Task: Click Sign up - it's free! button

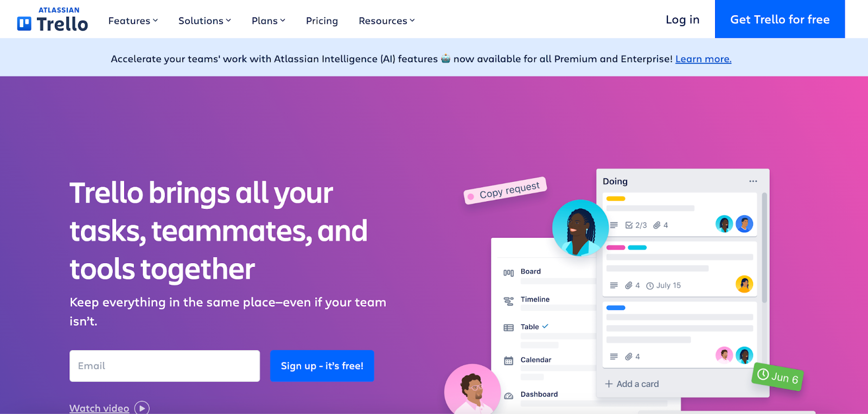Action: [x=322, y=366]
